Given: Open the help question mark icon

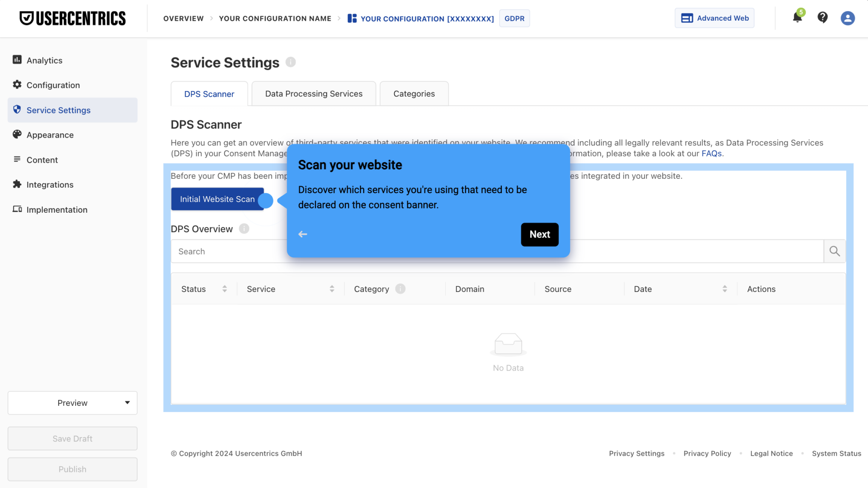Looking at the screenshot, I should click(x=823, y=18).
